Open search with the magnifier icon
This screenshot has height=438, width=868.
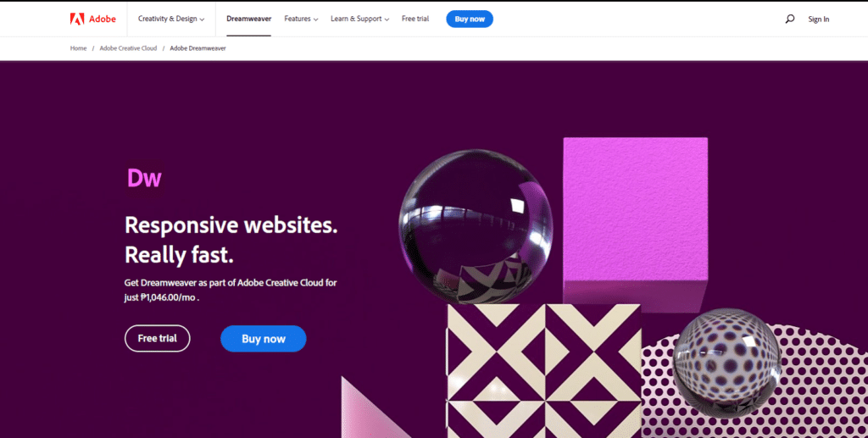pos(790,19)
